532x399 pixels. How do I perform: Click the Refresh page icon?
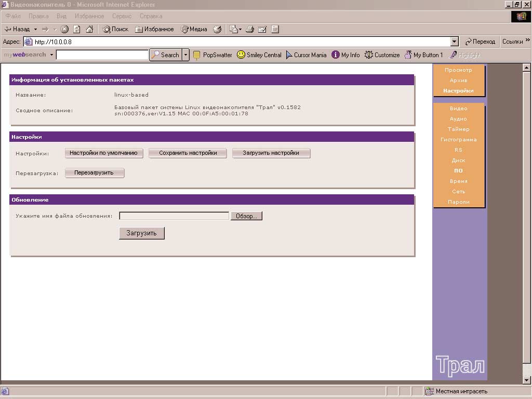(77, 29)
